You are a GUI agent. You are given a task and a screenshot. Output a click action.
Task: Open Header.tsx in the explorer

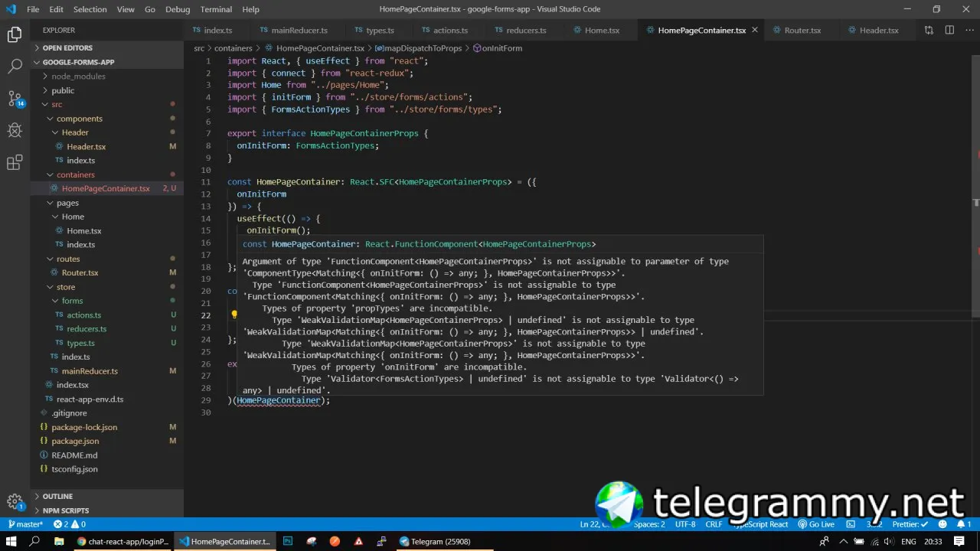coord(86,146)
